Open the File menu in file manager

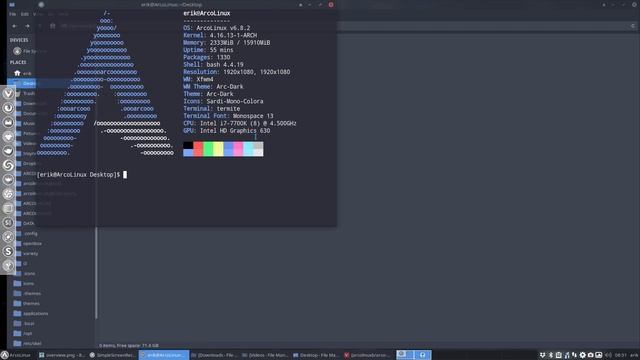coord(13,14)
